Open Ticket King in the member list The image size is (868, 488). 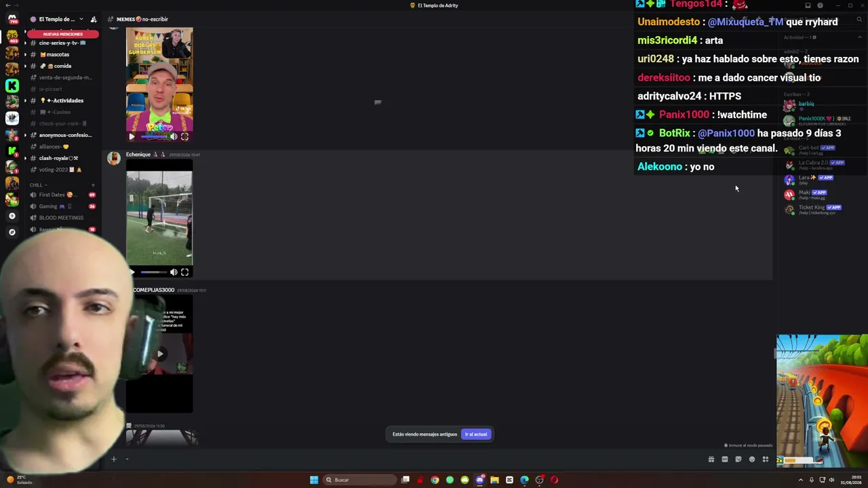pyautogui.click(x=814, y=209)
